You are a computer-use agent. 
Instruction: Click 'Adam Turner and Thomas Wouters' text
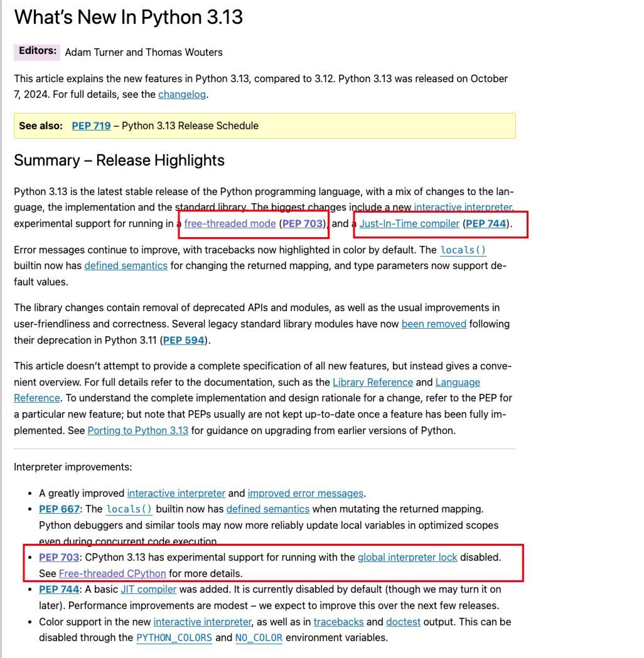click(144, 53)
